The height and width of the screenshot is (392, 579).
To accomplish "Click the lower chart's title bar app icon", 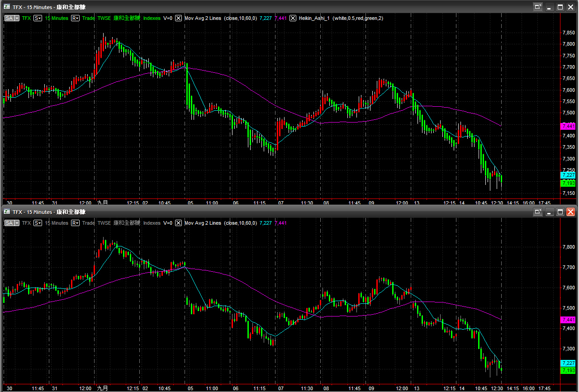I will (x=7, y=212).
